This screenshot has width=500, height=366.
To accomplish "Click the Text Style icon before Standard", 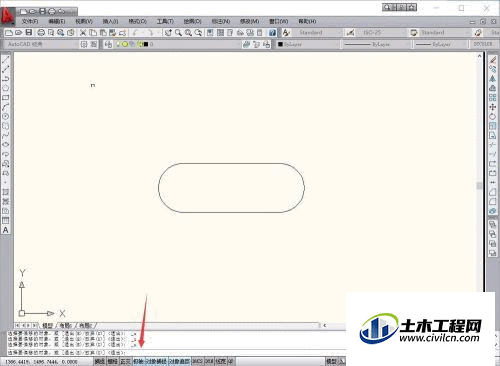I will 286,32.
